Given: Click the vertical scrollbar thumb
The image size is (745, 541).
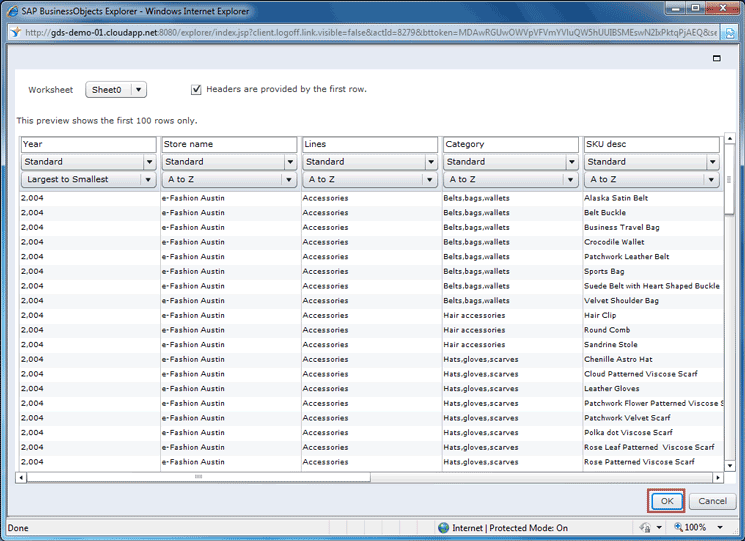Looking at the screenshot, I should [x=729, y=180].
